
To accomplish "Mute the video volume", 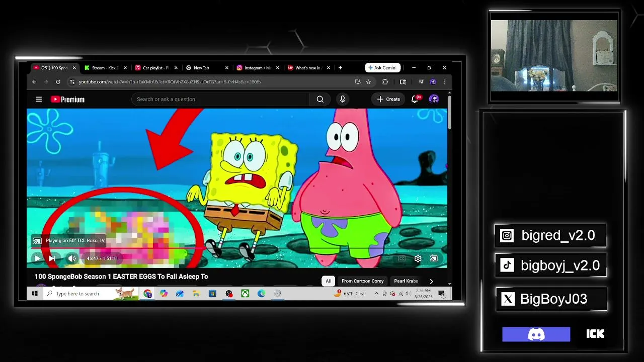I will pos(72,258).
